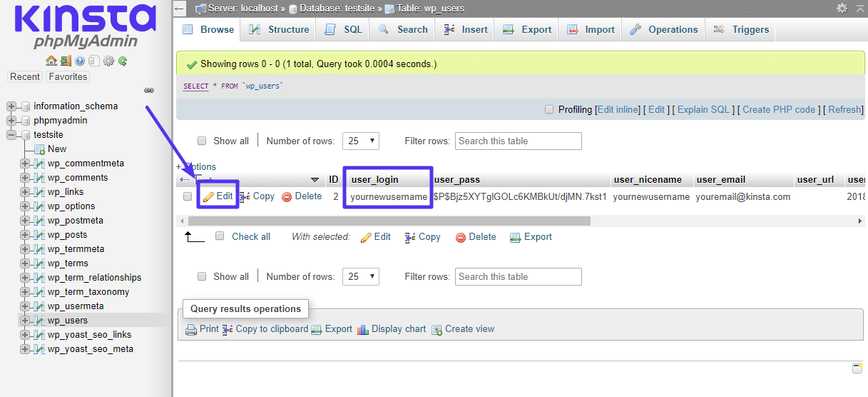Image resolution: width=868 pixels, height=397 pixels.
Task: Collapse the testsite database tree
Action: 11,135
